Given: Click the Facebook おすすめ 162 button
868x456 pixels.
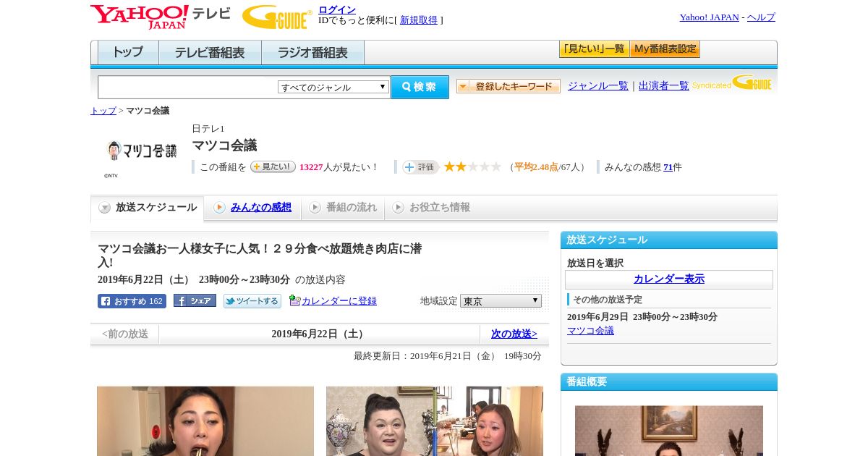Looking at the screenshot, I should [132, 301].
